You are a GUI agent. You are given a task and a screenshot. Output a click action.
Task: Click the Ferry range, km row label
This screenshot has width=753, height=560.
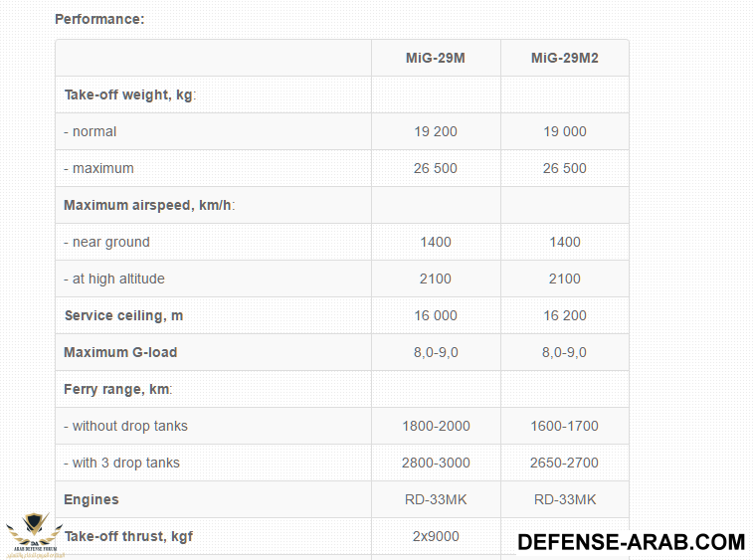click(119, 389)
